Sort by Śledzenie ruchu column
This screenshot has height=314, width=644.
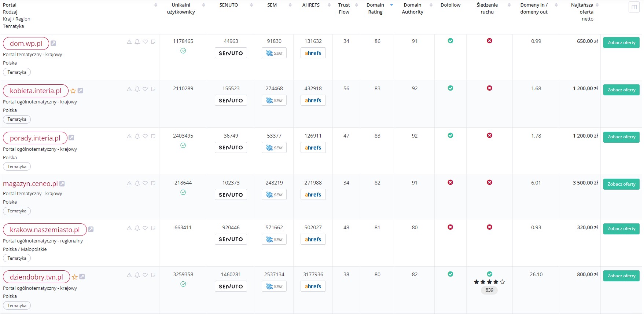pyautogui.click(x=509, y=5)
